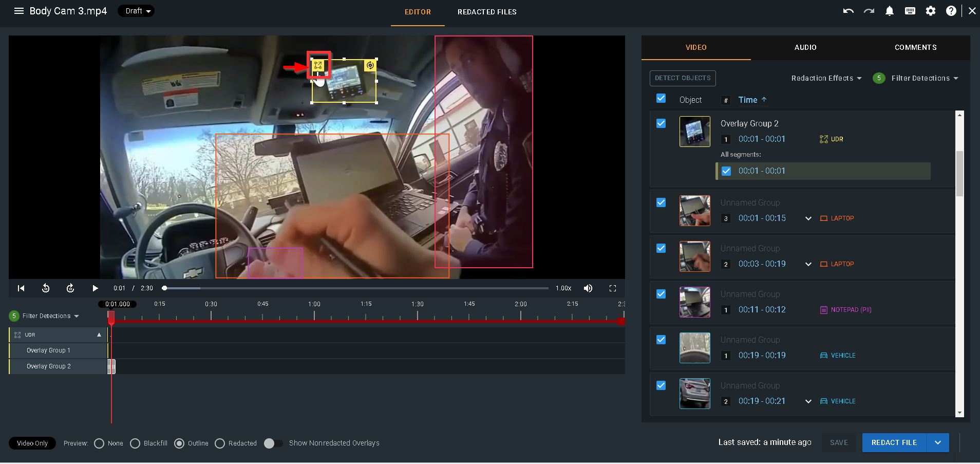
Task: Open the notifications bell
Action: tap(889, 11)
